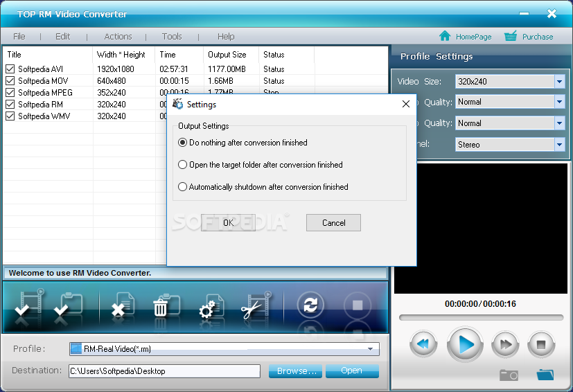Open snapshot folder blue folder icon
Screen dimensions: 573x392
(x=545, y=375)
